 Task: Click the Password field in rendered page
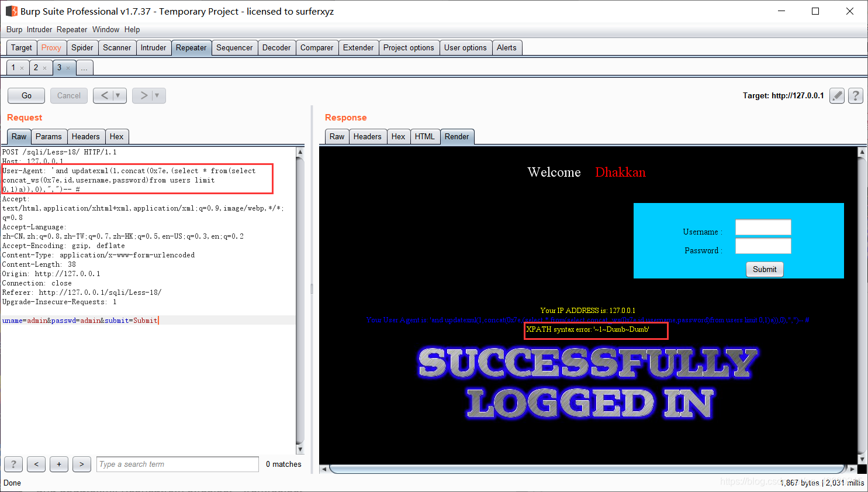pyautogui.click(x=763, y=246)
